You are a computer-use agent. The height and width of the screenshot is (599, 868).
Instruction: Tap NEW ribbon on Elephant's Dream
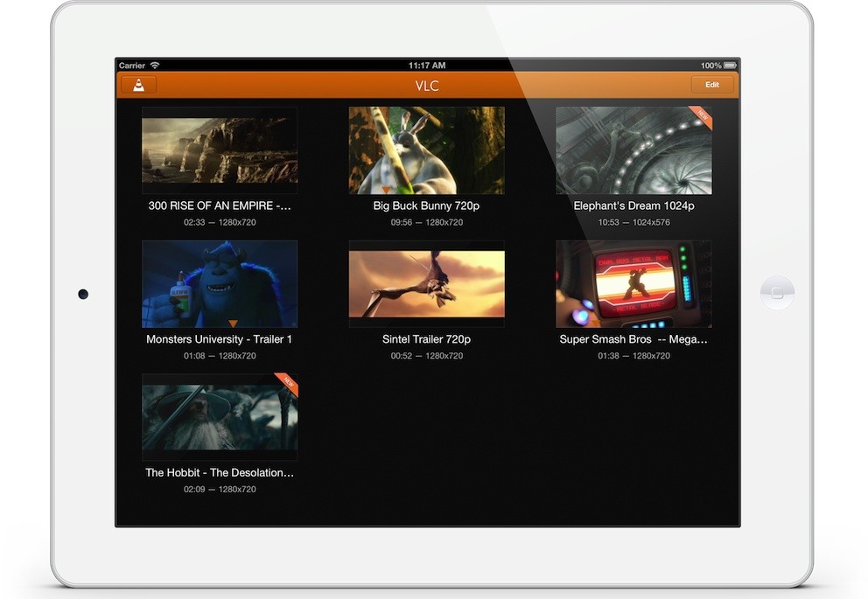tap(702, 116)
